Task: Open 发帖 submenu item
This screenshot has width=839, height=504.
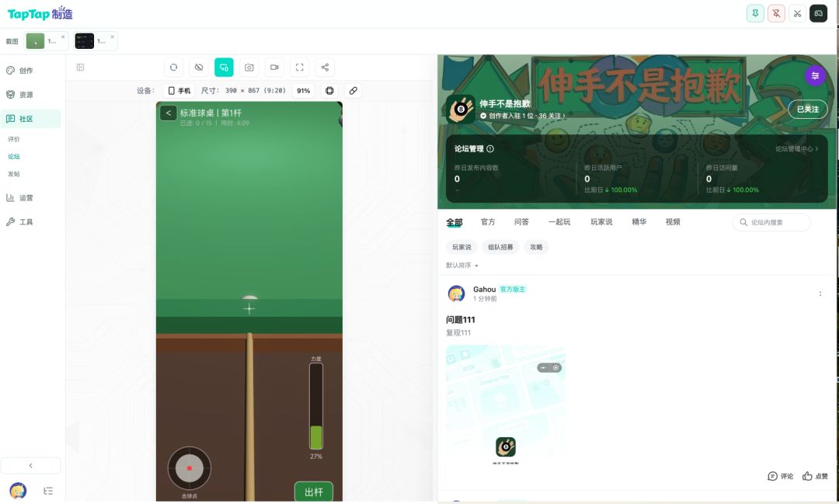Action: point(14,174)
